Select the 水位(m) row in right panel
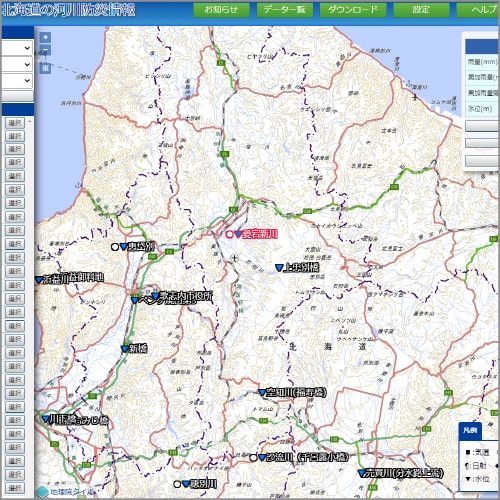Screen dimensions: 500x500 482,109
